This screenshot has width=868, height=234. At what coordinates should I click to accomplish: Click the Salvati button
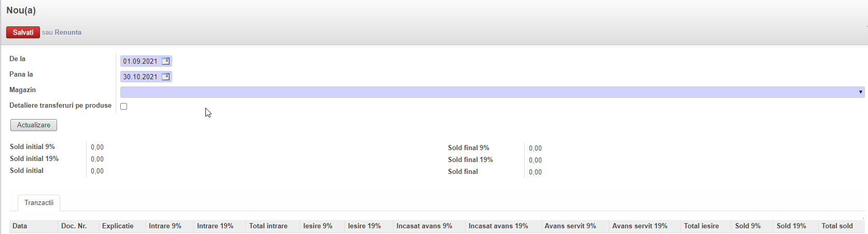pos(23,32)
